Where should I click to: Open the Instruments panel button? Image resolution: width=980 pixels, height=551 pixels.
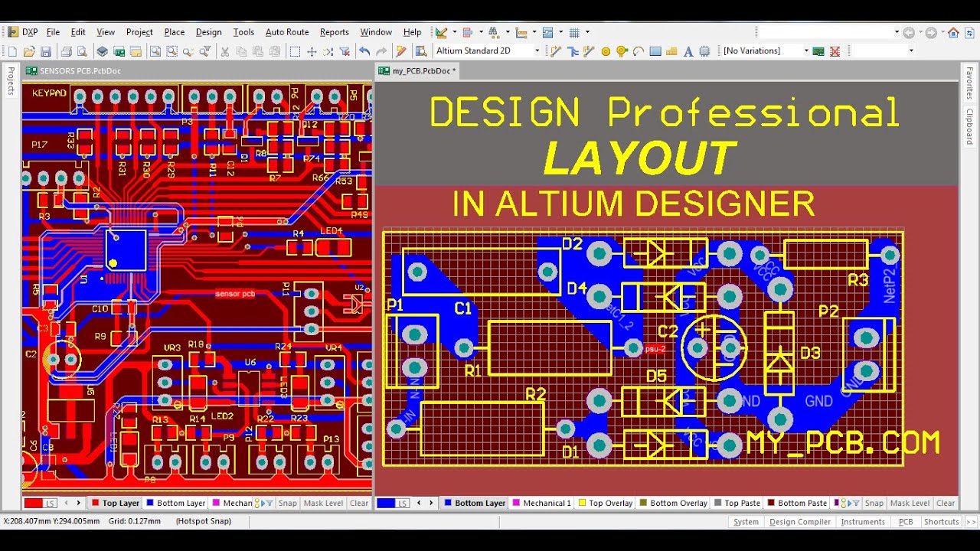pos(863,522)
